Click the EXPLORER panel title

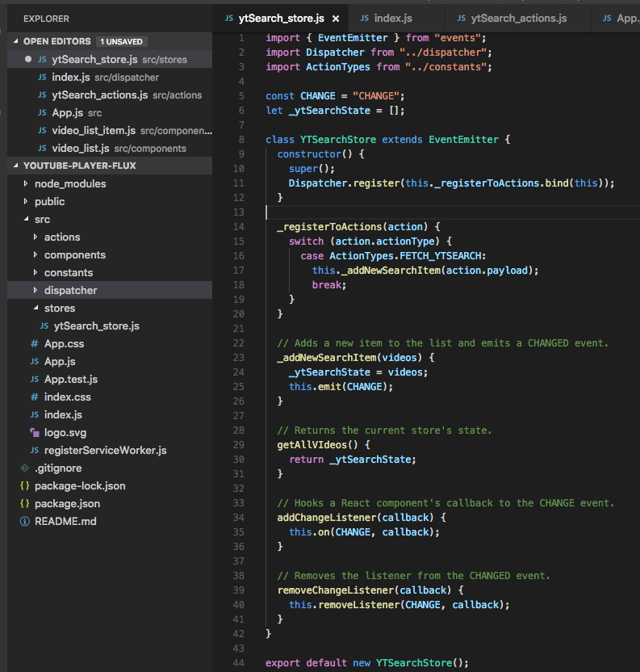pyautogui.click(x=46, y=19)
